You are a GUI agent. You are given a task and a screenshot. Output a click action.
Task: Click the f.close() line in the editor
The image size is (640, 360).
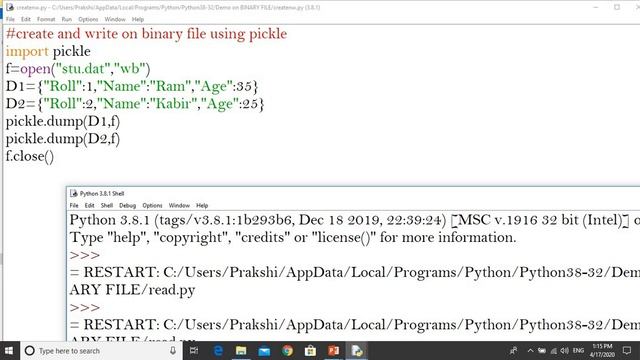(x=30, y=156)
